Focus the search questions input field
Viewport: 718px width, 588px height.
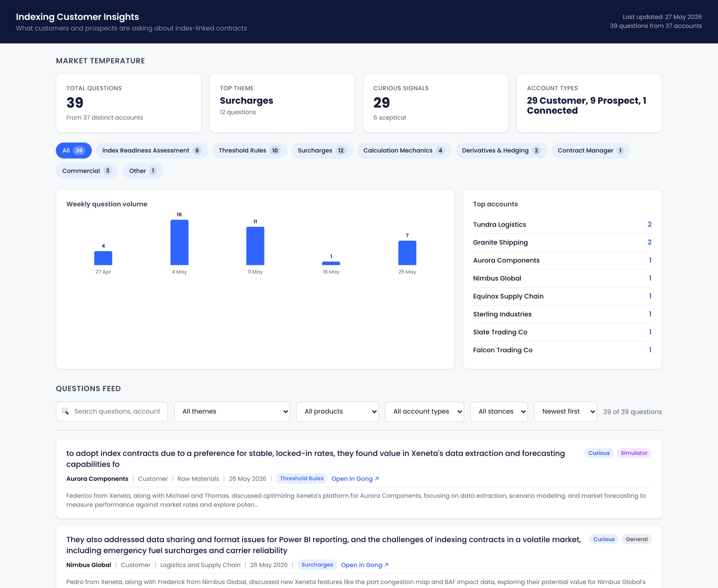pos(112,412)
